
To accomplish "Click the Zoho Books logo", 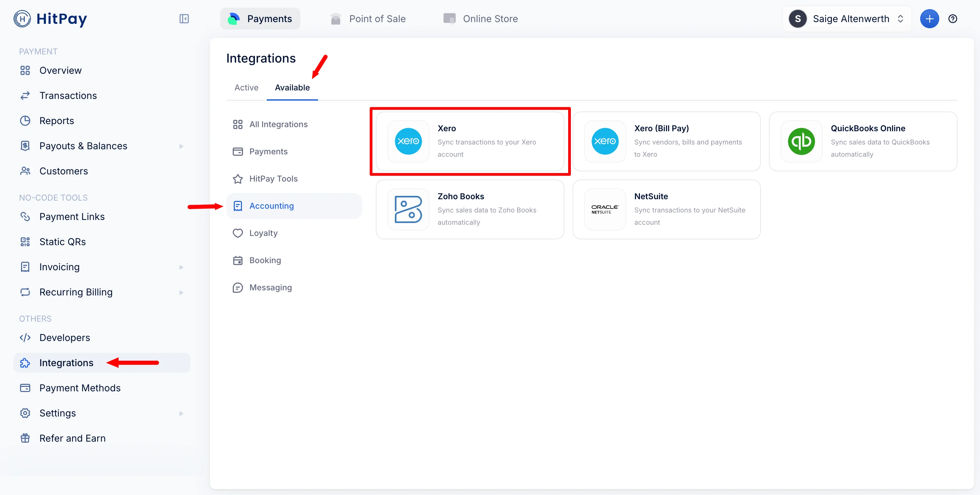I will tap(408, 209).
